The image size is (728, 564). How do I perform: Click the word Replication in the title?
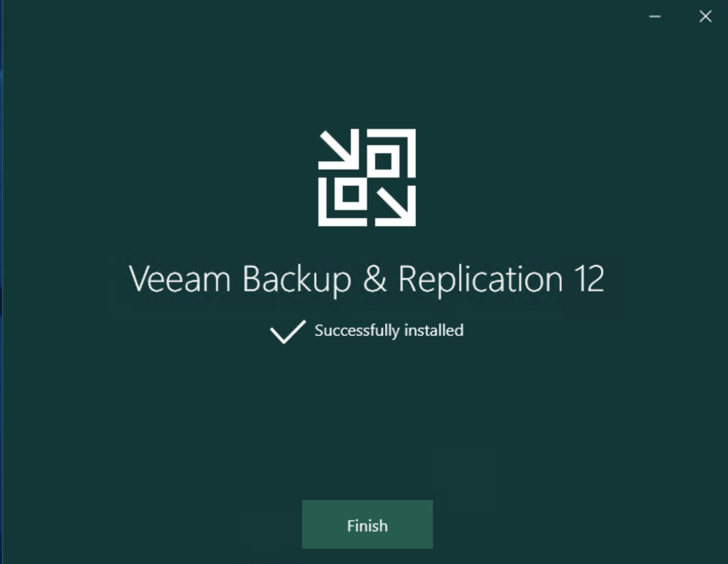[x=481, y=280]
